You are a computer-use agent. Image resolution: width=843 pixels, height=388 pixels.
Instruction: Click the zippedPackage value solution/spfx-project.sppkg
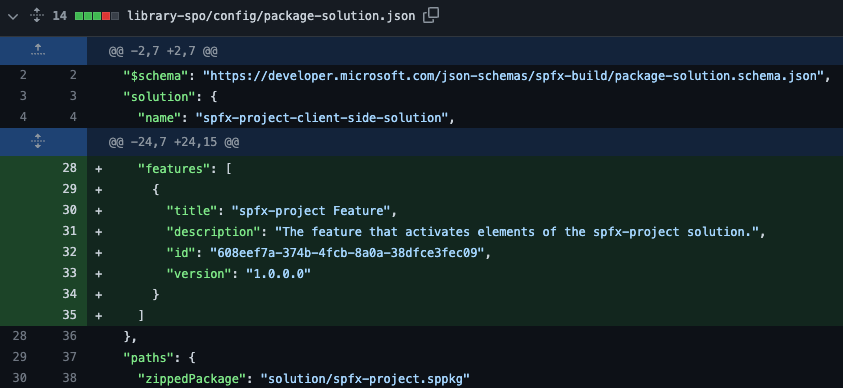tap(365, 378)
